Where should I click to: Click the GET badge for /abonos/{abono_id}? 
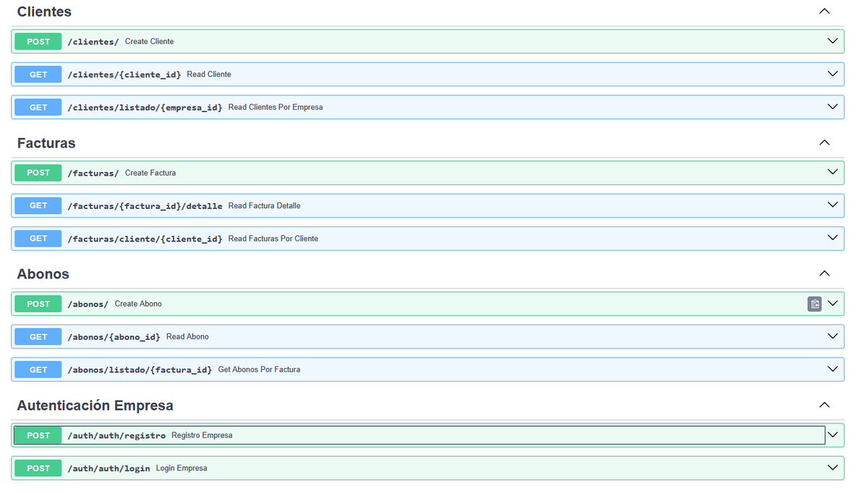coord(38,337)
